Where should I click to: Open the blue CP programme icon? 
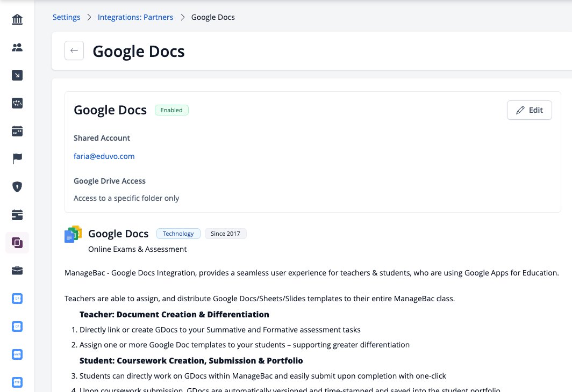click(17, 326)
